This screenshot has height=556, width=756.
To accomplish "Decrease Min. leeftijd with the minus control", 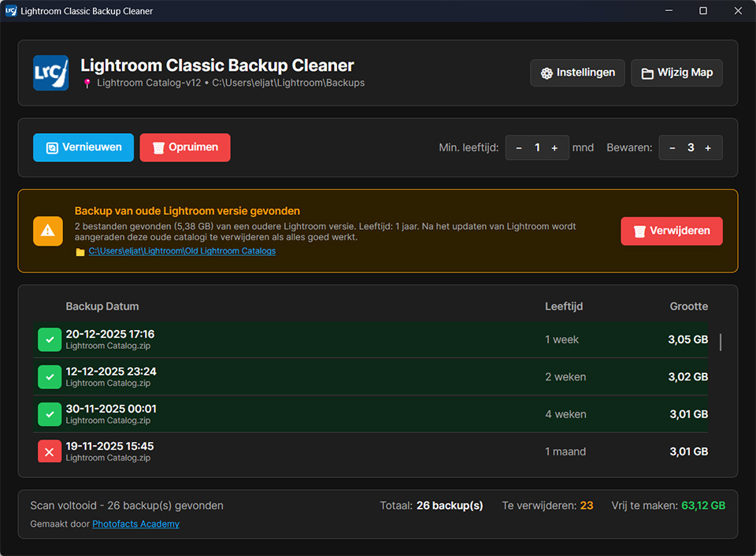I will point(518,147).
